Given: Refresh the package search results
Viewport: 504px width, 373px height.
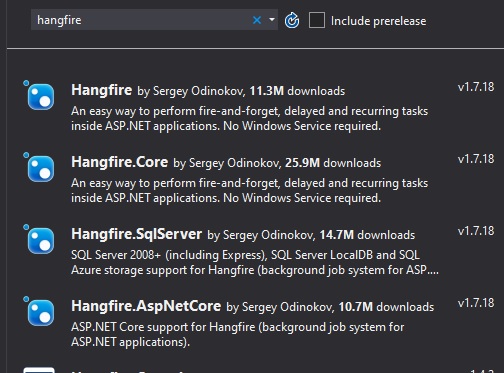Looking at the screenshot, I should pos(292,20).
